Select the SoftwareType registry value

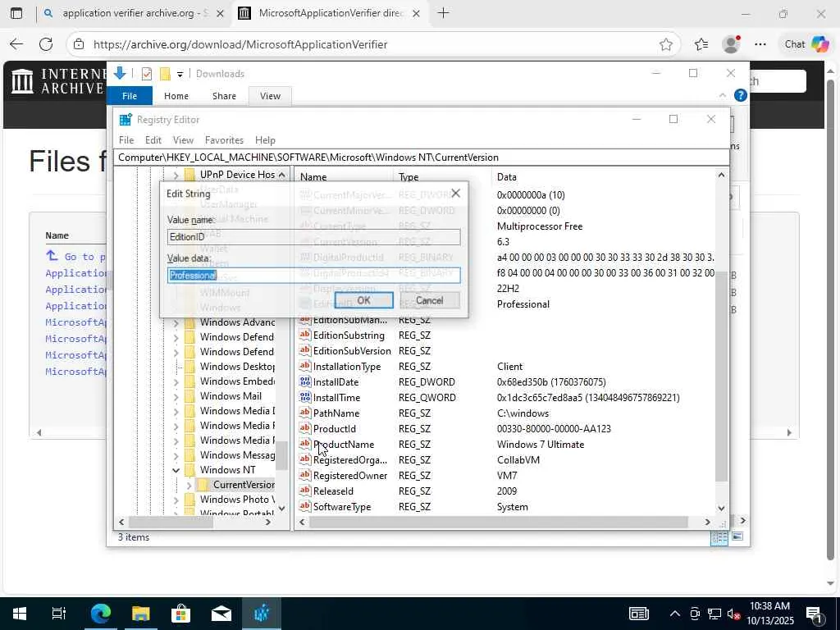pos(342,506)
